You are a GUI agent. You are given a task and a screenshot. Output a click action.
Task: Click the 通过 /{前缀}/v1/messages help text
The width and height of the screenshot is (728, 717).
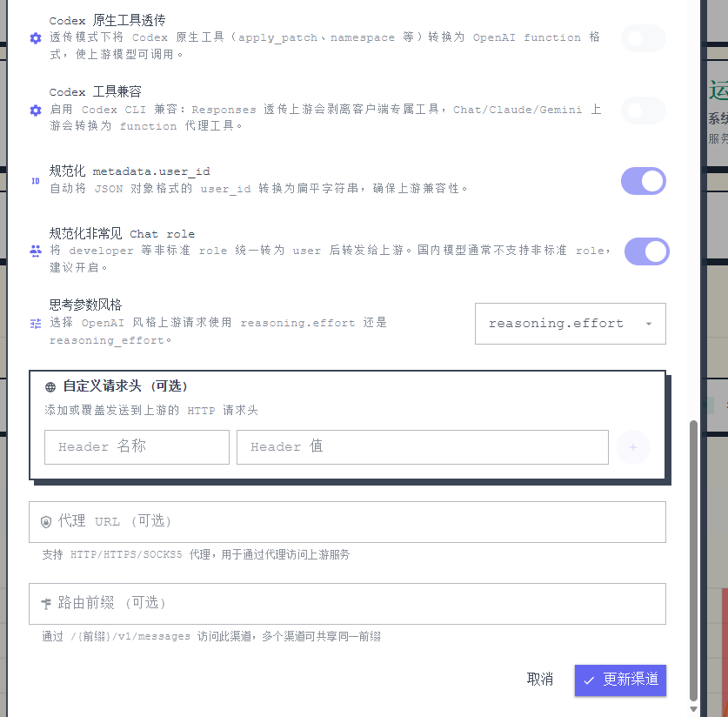point(211,636)
